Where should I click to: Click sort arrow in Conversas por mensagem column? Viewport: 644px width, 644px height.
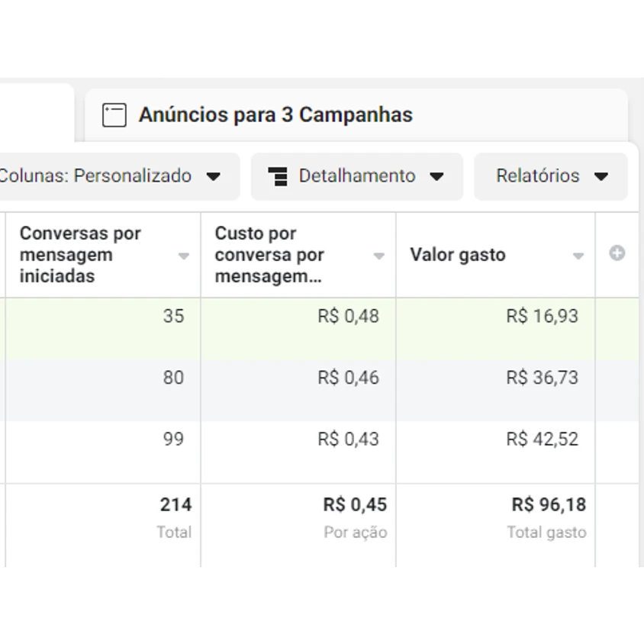(x=184, y=256)
